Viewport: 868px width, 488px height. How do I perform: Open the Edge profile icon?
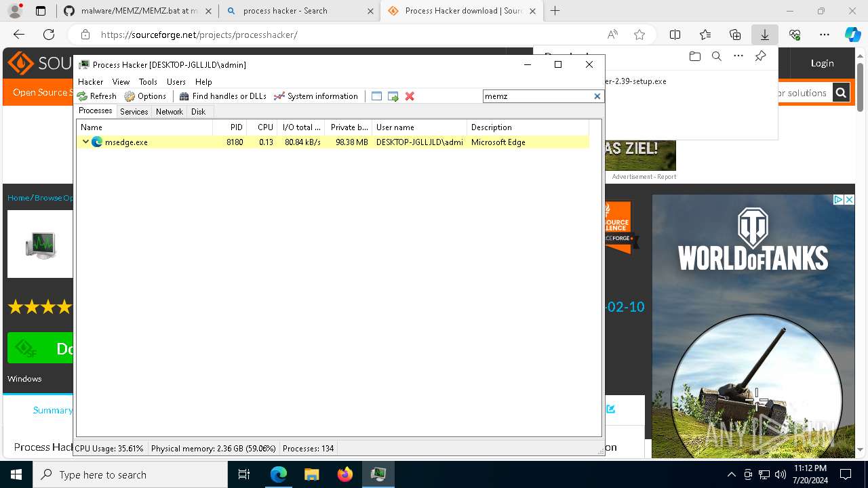14,11
